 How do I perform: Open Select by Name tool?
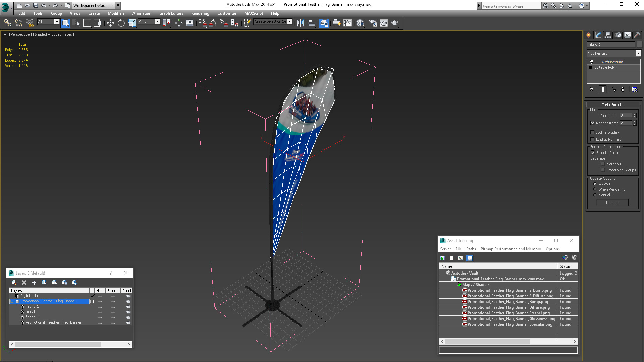pyautogui.click(x=76, y=23)
